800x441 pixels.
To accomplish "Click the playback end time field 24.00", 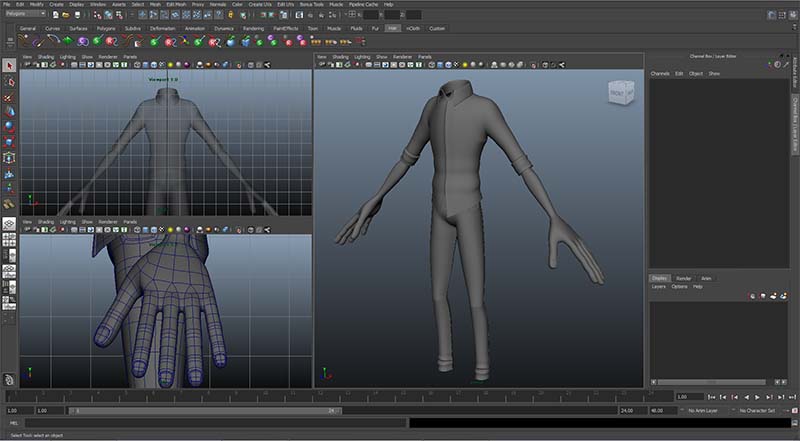I will pyautogui.click(x=633, y=410).
